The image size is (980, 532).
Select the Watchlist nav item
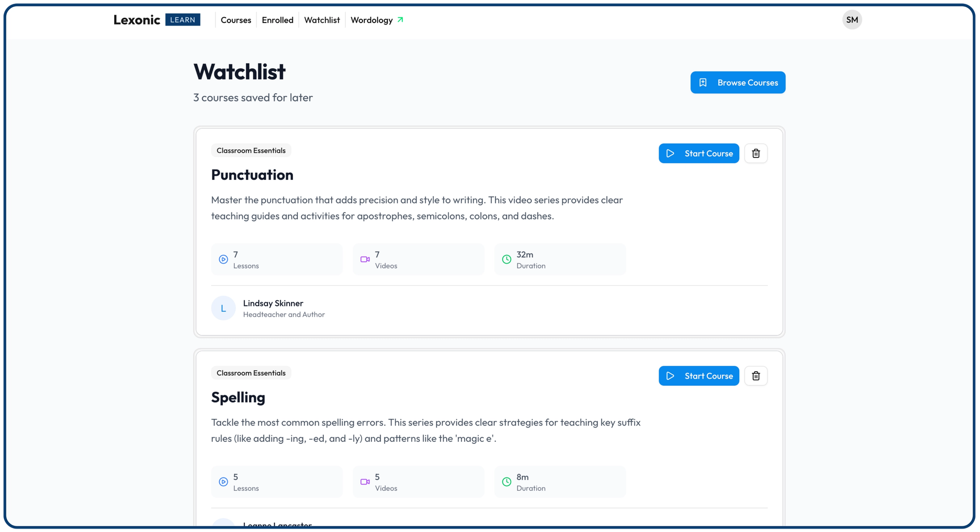click(322, 20)
